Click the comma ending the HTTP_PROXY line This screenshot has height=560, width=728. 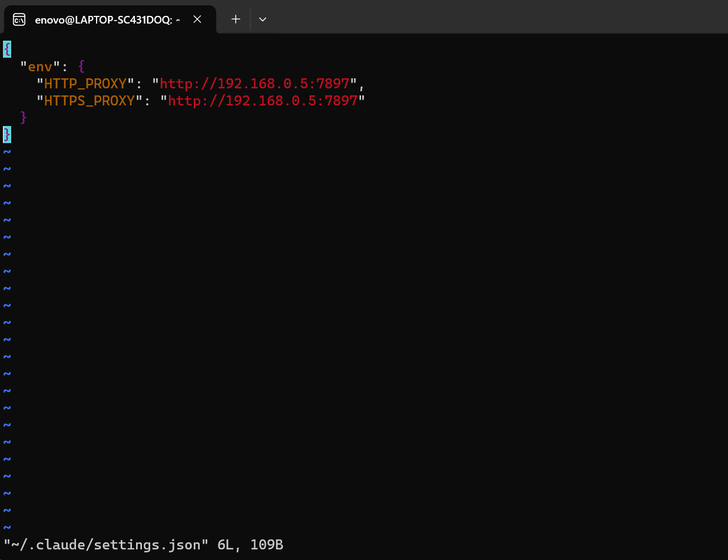362,84
